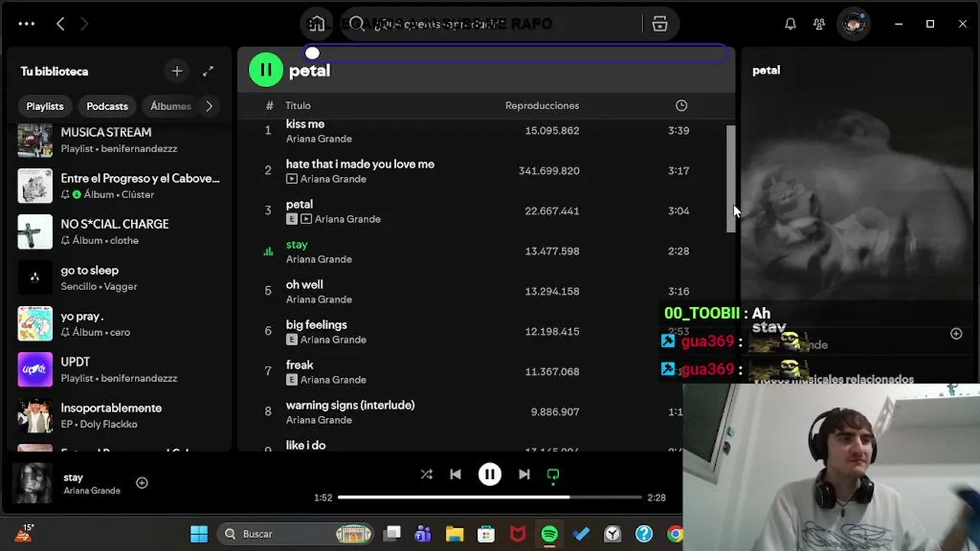The width and height of the screenshot is (980, 551).
Task: Open File Explorer from the taskbar
Action: pos(455,534)
